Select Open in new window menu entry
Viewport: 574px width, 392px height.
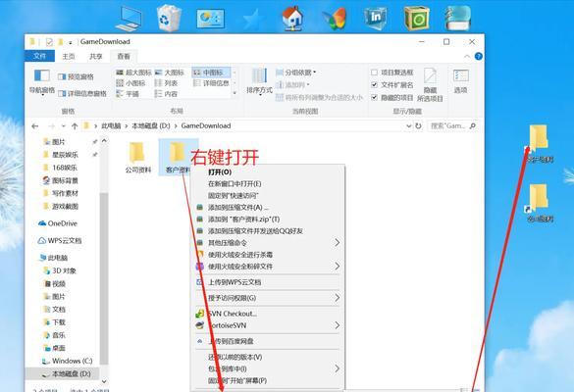click(x=235, y=183)
